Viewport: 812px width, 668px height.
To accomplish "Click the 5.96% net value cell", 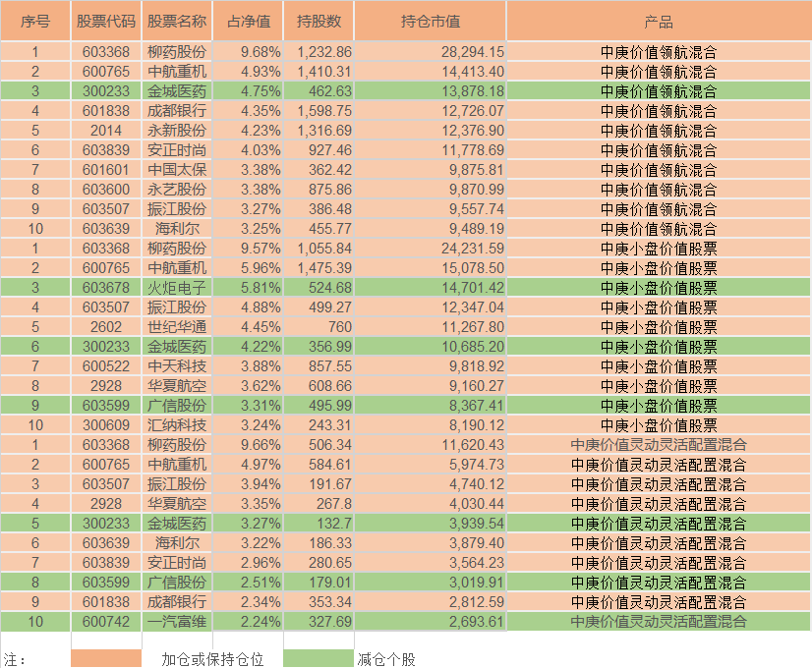I will [x=248, y=268].
